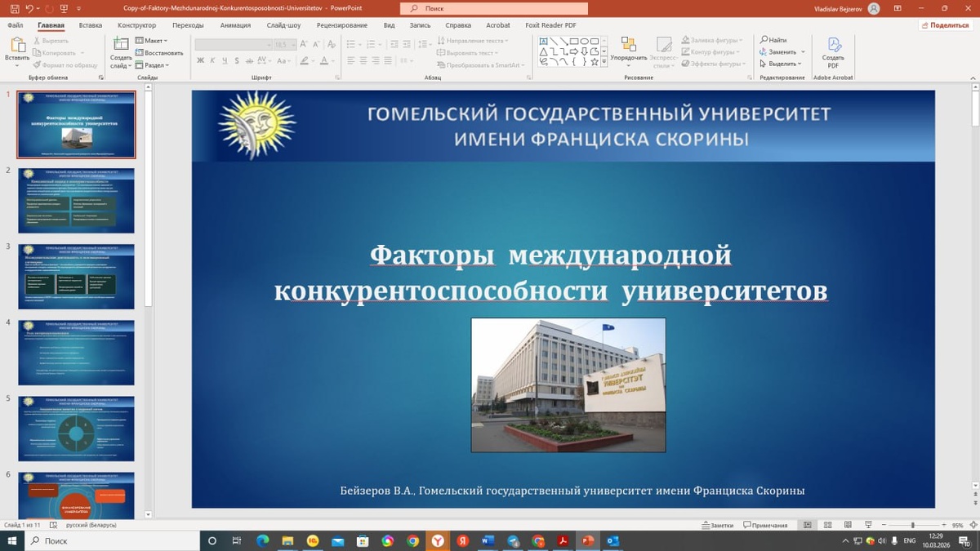Open the font size dropdown
Screen dimensions: 980x551
[293, 44]
